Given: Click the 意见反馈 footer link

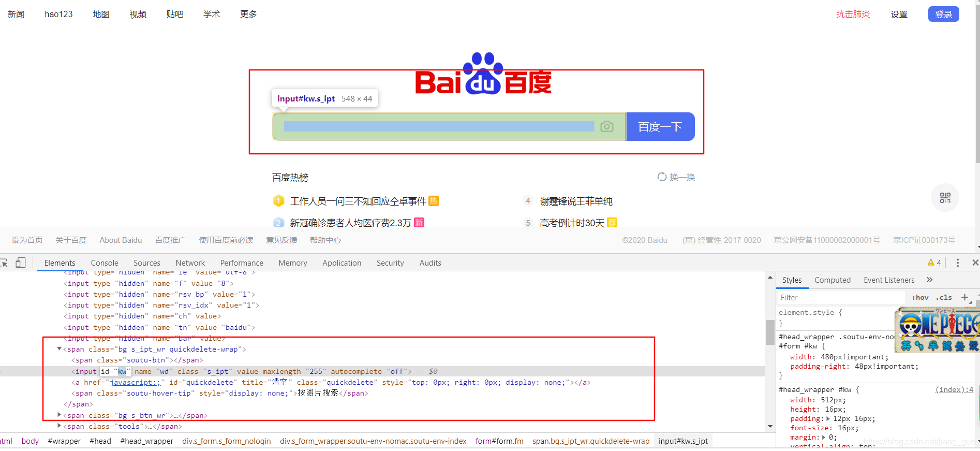Looking at the screenshot, I should [281, 240].
